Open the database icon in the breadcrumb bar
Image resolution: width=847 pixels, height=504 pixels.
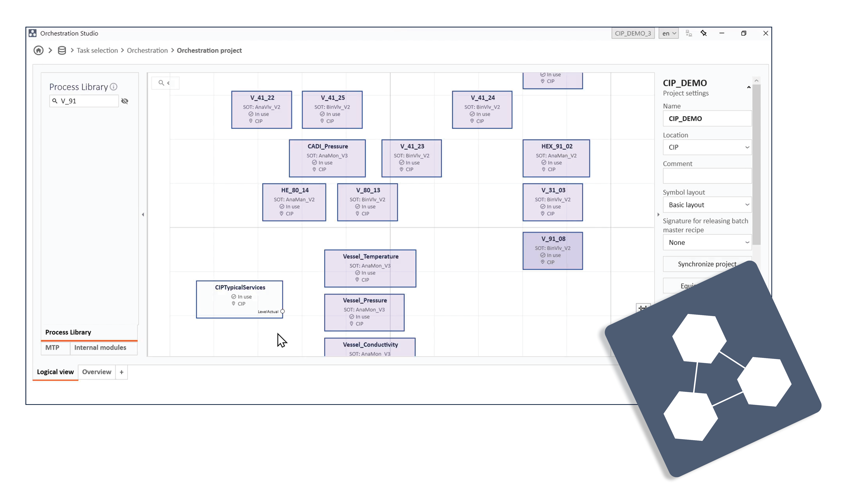61,50
